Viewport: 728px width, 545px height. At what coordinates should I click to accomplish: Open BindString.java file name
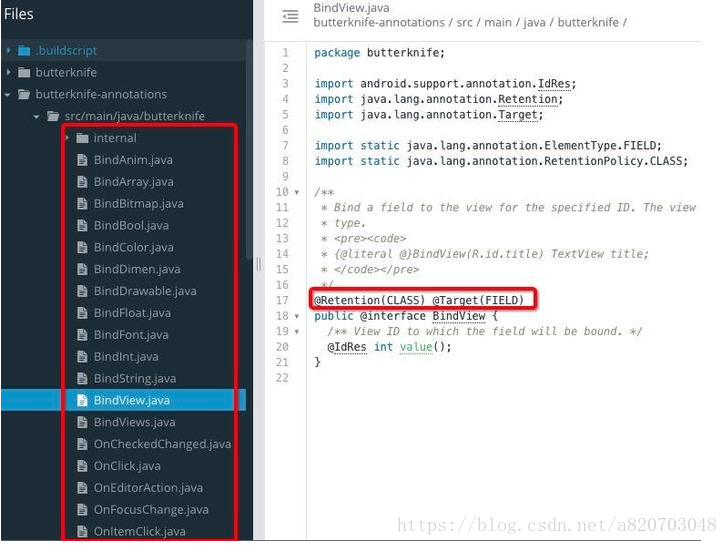tap(135, 378)
